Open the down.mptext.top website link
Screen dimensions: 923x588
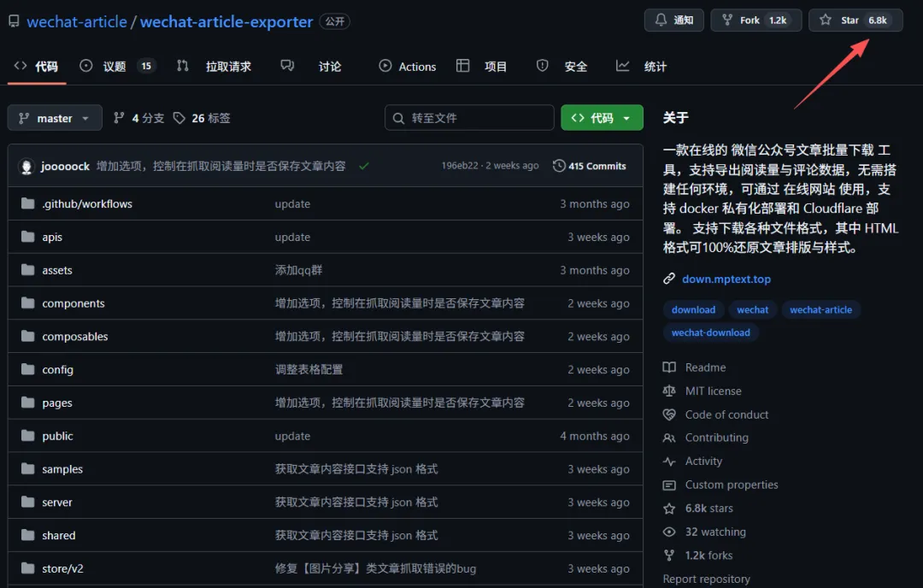click(x=726, y=279)
